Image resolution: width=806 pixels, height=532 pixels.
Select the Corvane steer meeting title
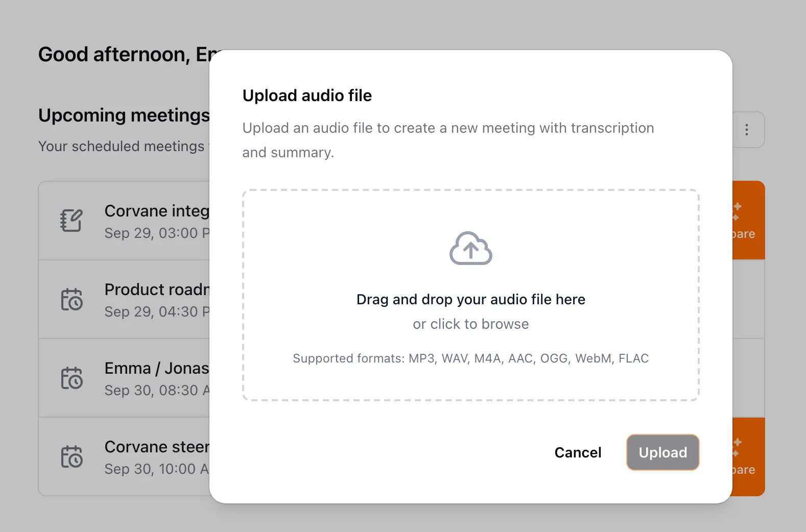pos(157,447)
